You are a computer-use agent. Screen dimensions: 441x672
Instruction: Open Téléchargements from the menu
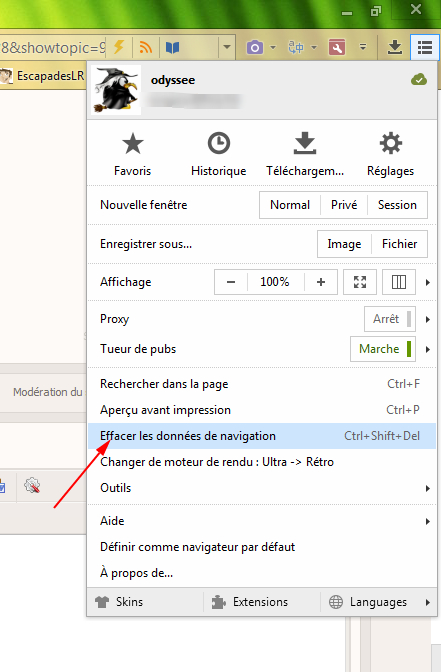305,154
